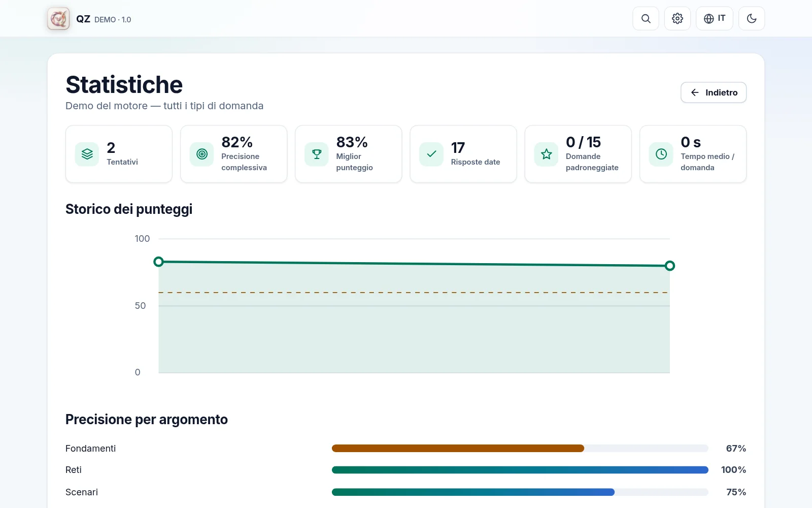
Task: Click the star icon for Domande padroneggiate
Action: point(546,154)
